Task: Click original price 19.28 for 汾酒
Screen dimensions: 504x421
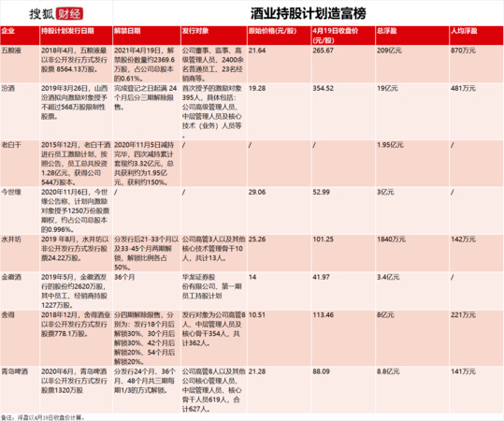Action: (x=257, y=88)
